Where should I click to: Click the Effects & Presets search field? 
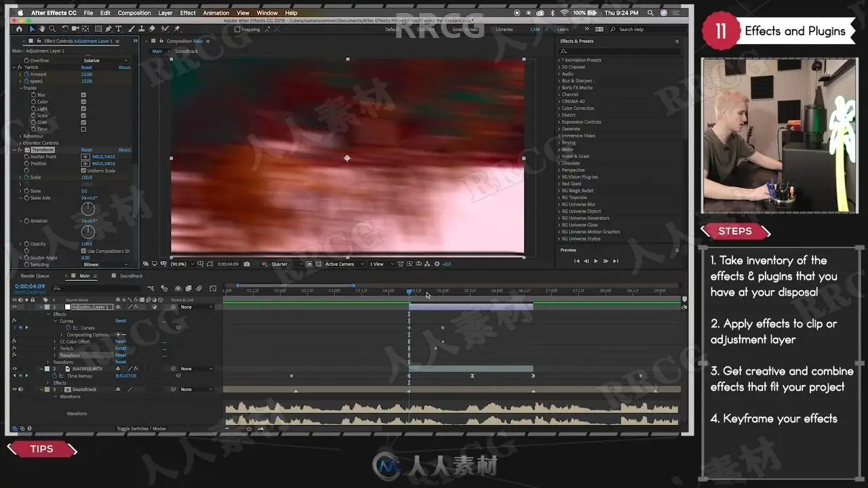(618, 51)
